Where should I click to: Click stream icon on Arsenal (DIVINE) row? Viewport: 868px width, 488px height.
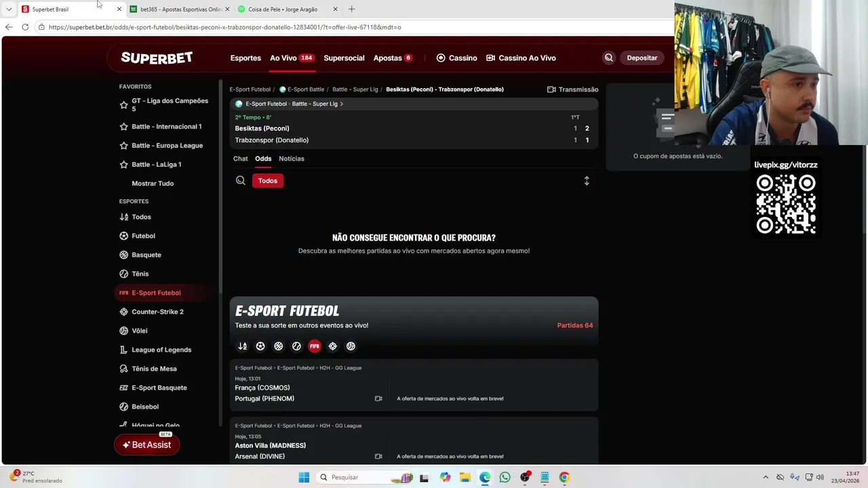tap(378, 456)
